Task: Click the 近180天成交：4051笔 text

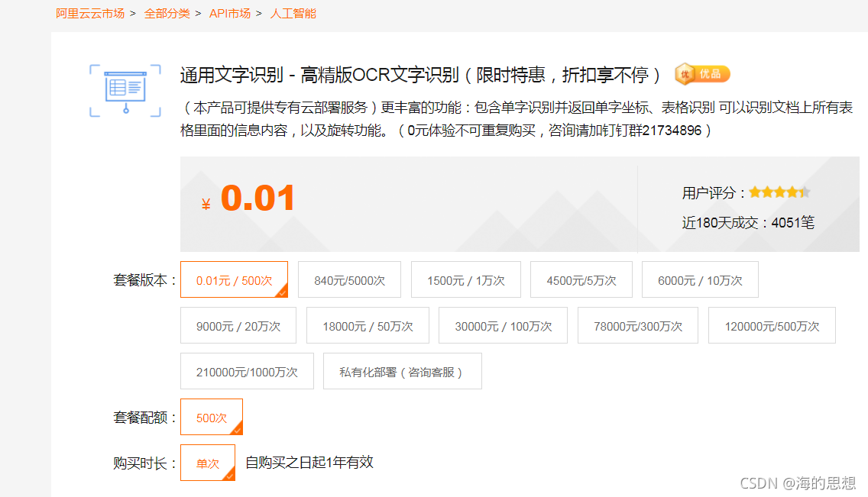Action: coord(748,223)
